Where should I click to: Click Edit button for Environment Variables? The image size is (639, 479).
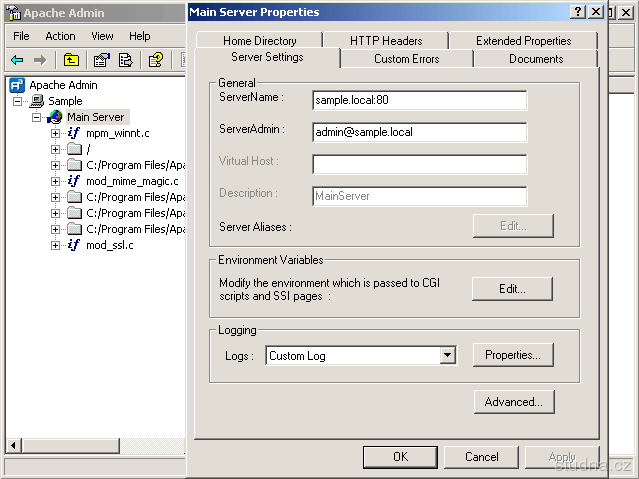(x=512, y=288)
